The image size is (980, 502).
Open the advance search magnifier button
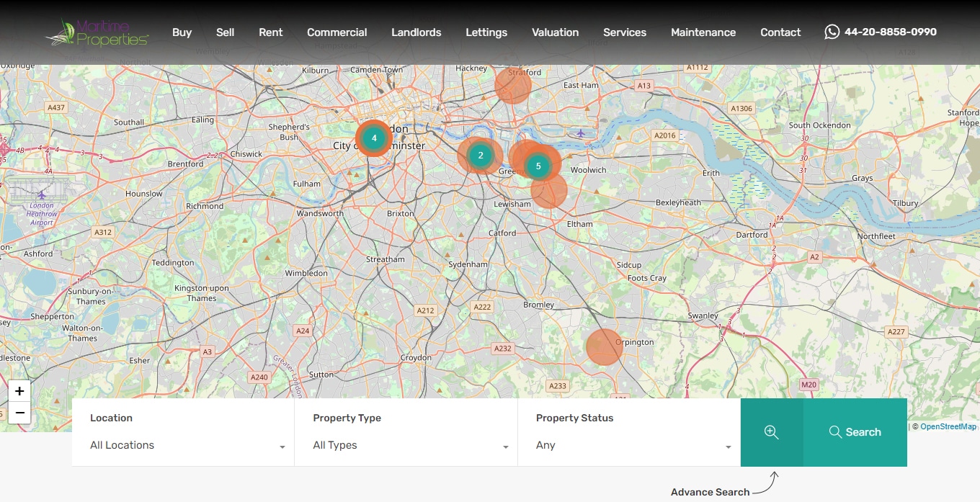tap(772, 432)
